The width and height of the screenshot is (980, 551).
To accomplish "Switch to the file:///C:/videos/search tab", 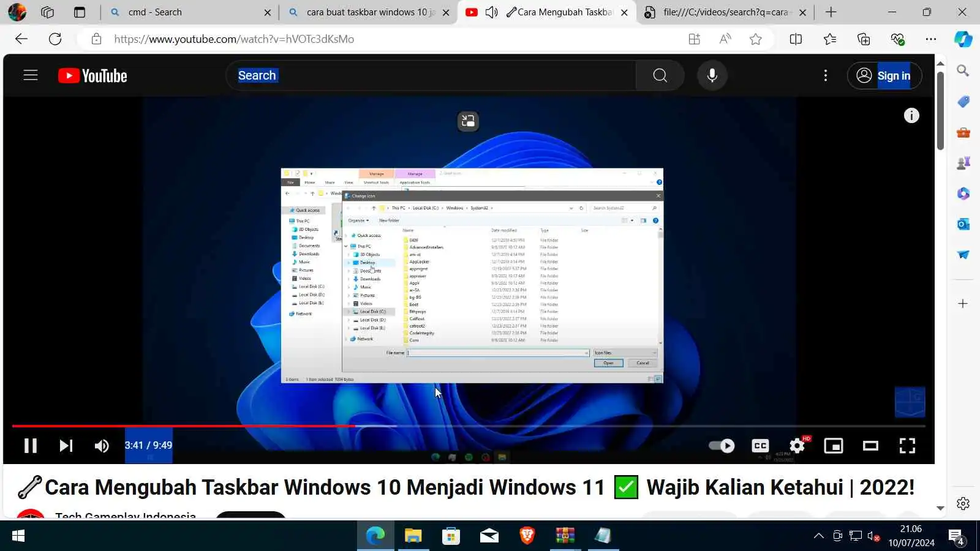I will click(725, 12).
